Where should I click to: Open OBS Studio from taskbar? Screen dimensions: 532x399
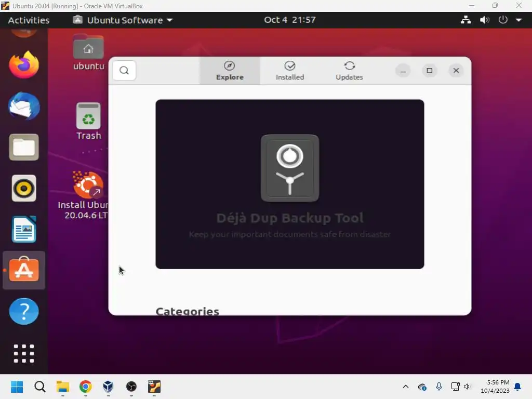(x=131, y=387)
